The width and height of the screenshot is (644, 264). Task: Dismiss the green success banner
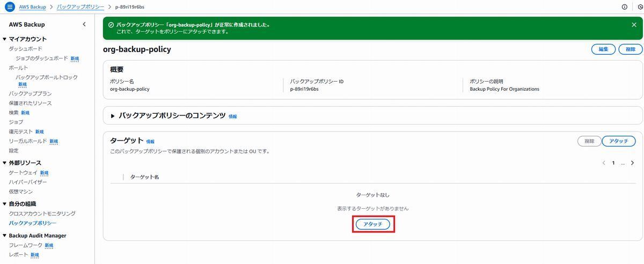[634, 25]
